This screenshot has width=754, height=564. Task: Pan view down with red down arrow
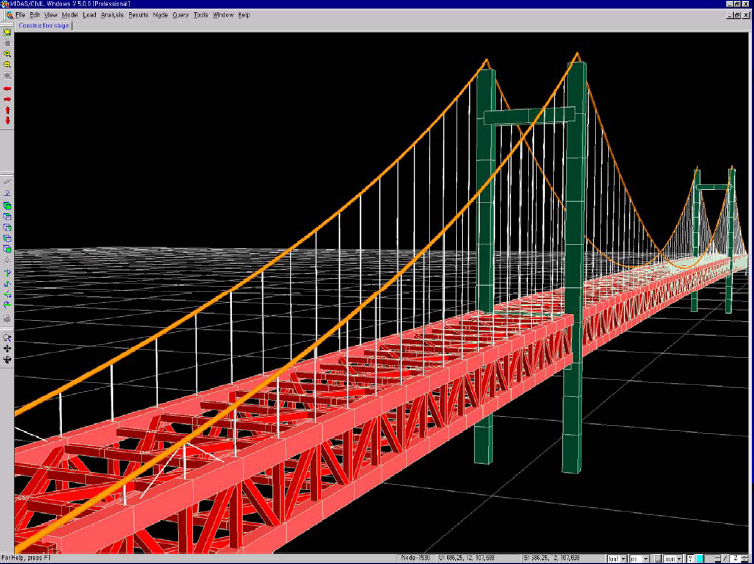coord(7,121)
